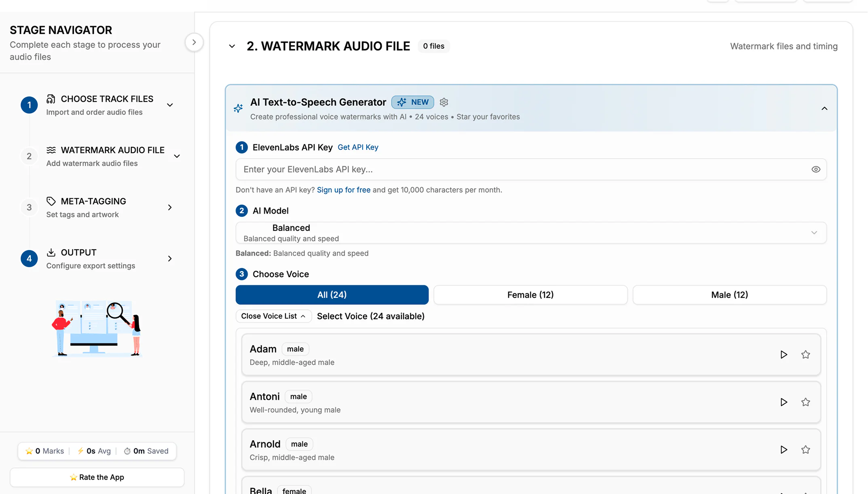Toggle API key visibility eye icon
Viewport: 868px width, 494px height.
coord(816,170)
